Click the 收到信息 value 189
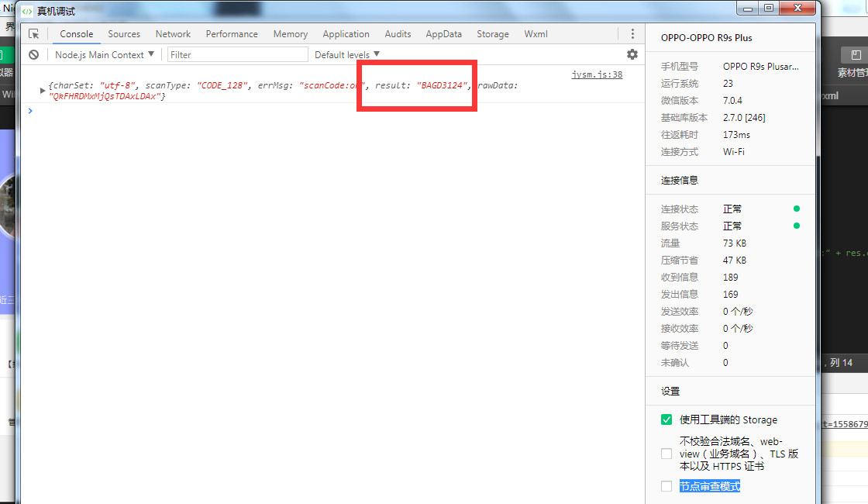868x504 pixels. tap(730, 278)
